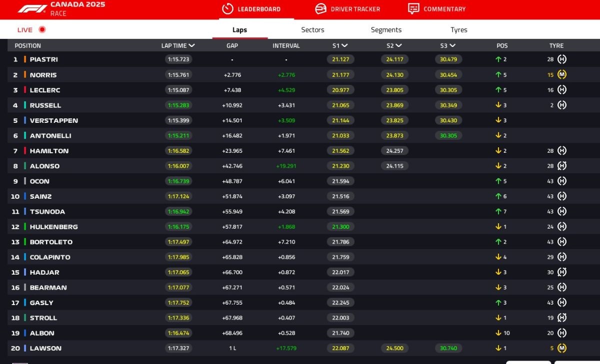Click Albon's position-change down arrow
The width and height of the screenshot is (600, 364).
[x=498, y=333]
